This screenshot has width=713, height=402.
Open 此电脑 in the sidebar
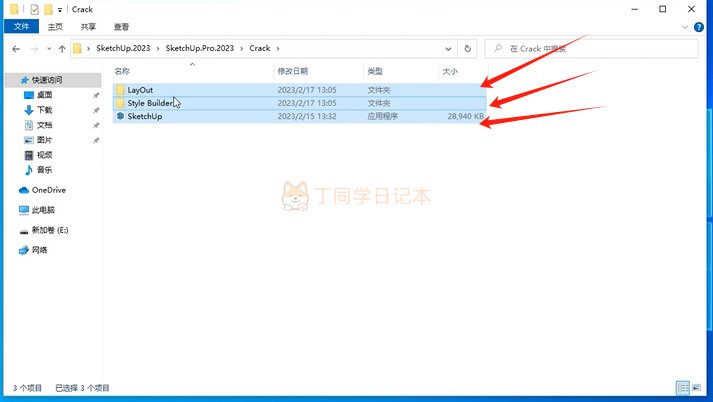[43, 210]
